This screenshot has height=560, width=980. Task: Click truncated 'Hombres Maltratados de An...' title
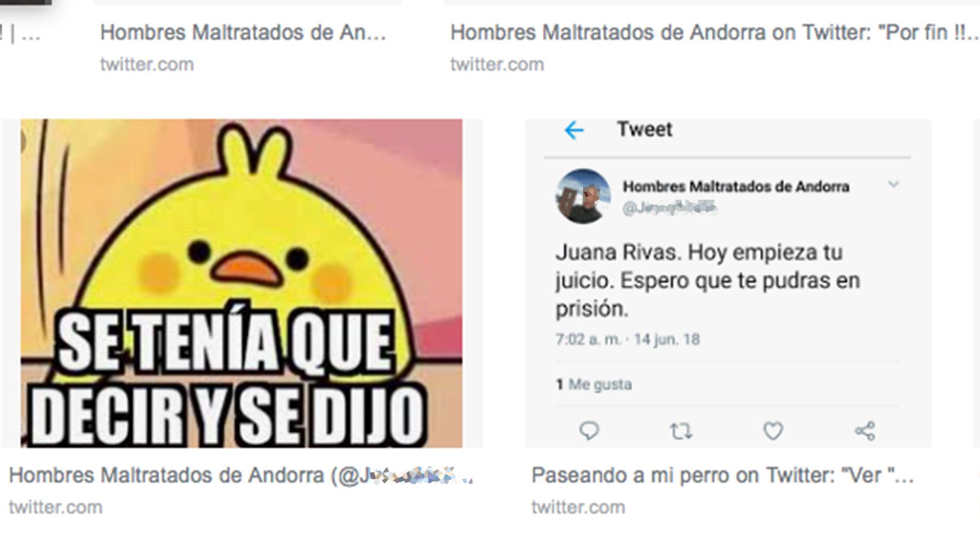[243, 33]
